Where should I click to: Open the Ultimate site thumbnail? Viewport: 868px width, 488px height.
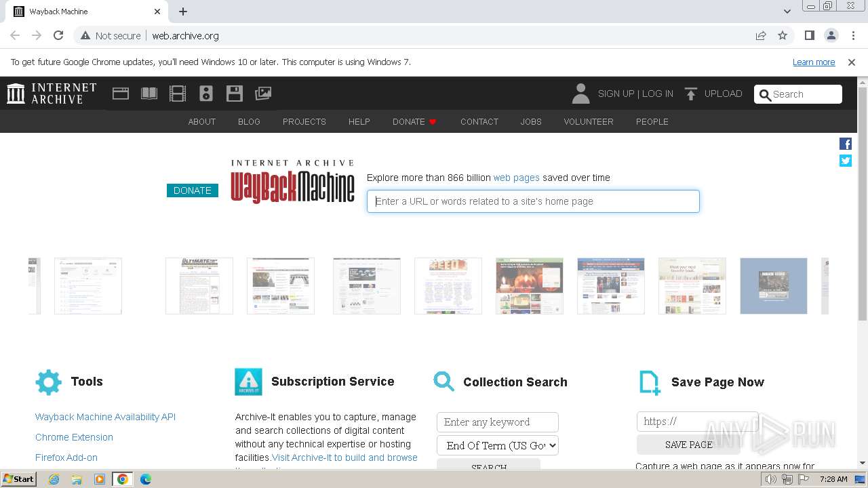coord(199,286)
